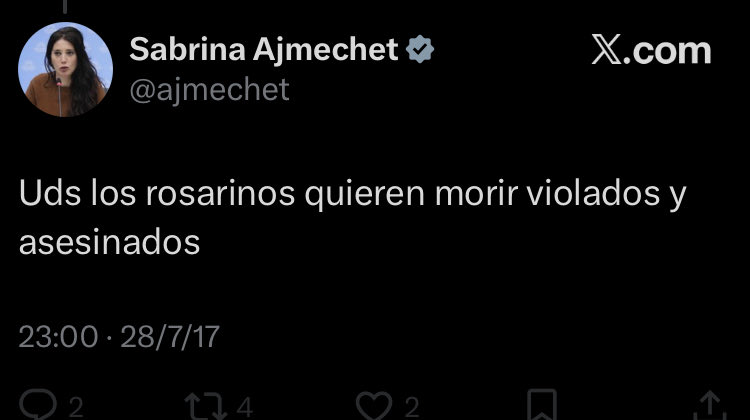Open the Sabrina Ajmechet display name

click(x=264, y=49)
